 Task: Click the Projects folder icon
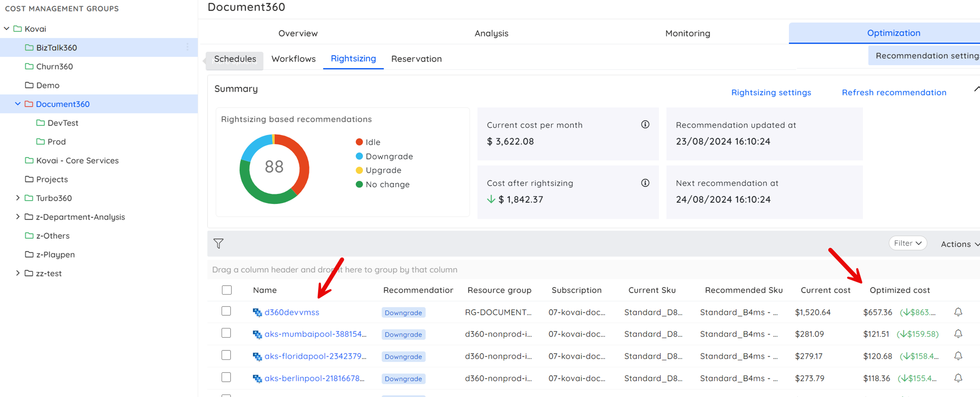[29, 179]
